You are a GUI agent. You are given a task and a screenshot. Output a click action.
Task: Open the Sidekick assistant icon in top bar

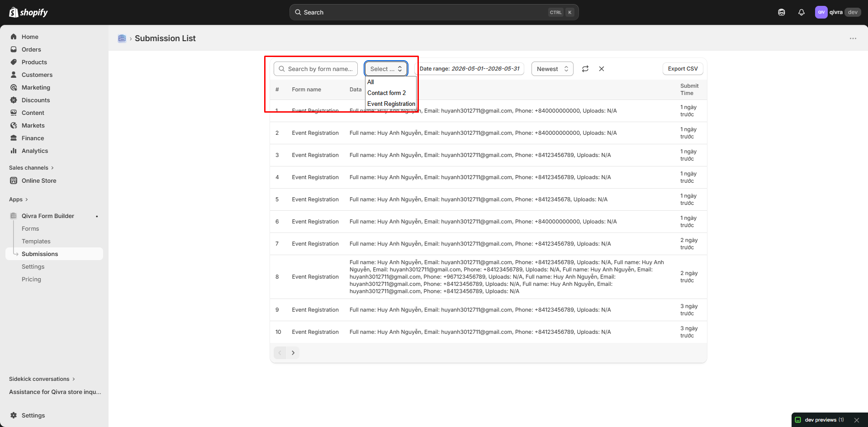coord(782,12)
